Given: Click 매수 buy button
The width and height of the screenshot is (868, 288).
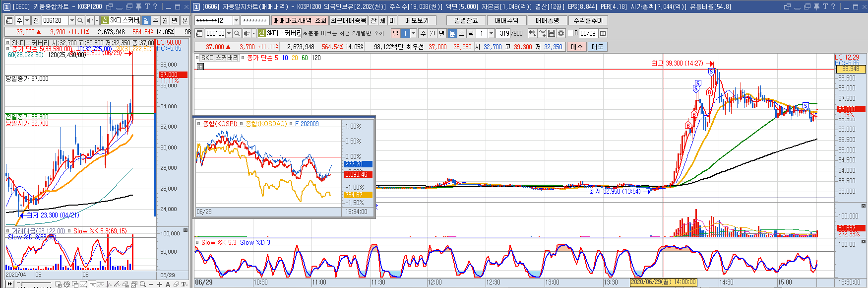Looking at the screenshot, I should point(576,47).
